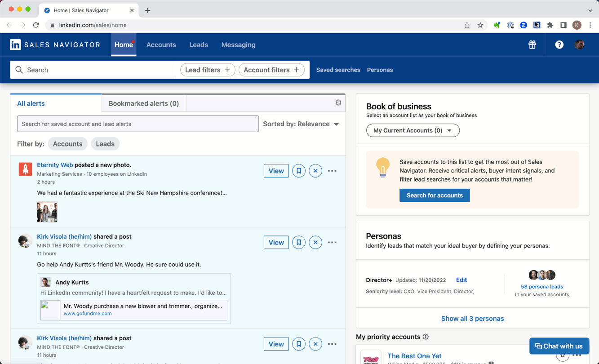
Task: Open alert settings gear icon
Action: pyautogui.click(x=338, y=102)
